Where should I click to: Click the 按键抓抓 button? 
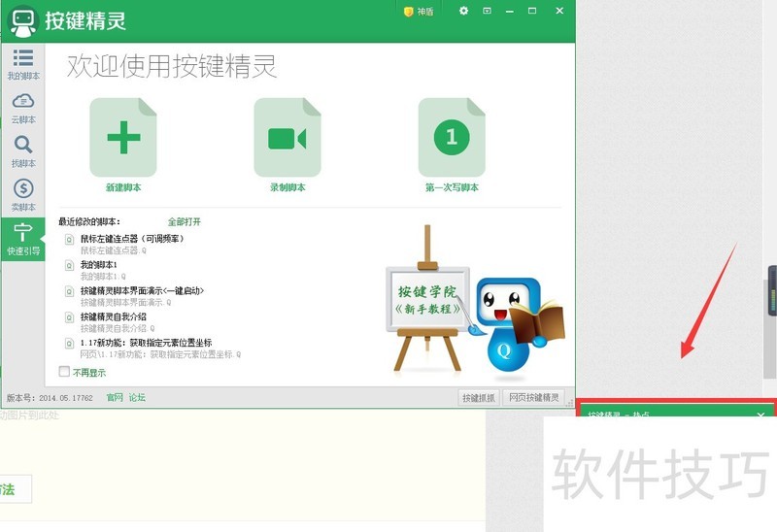479,397
